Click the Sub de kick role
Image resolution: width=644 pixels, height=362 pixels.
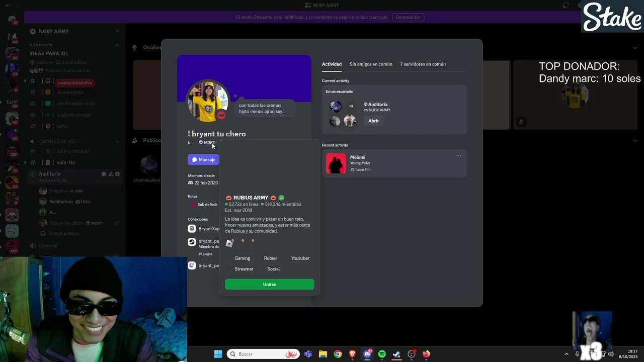click(203, 205)
